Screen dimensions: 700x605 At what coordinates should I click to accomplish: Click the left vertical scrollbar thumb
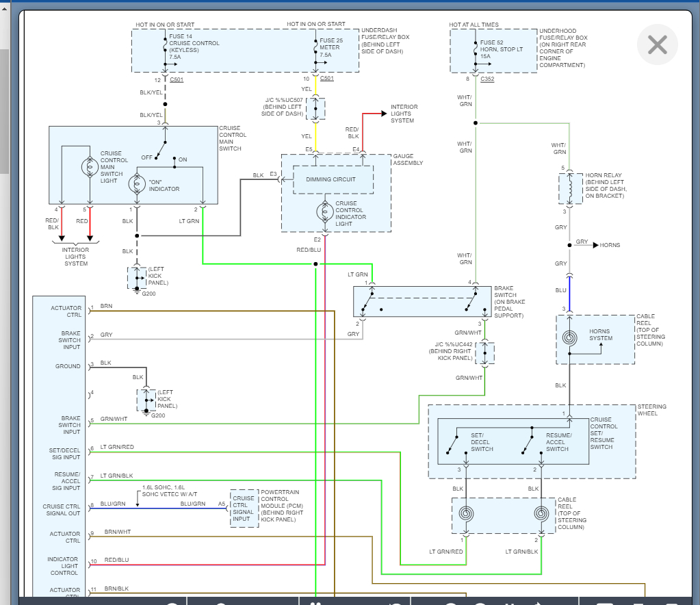click(x=3, y=110)
